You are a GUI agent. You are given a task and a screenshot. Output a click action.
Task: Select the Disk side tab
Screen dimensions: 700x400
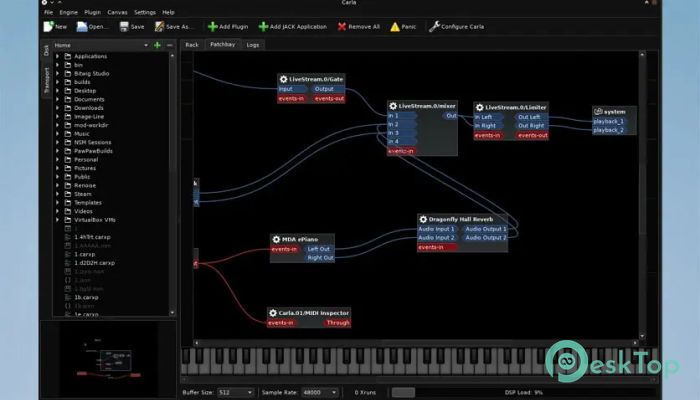pyautogui.click(x=46, y=50)
